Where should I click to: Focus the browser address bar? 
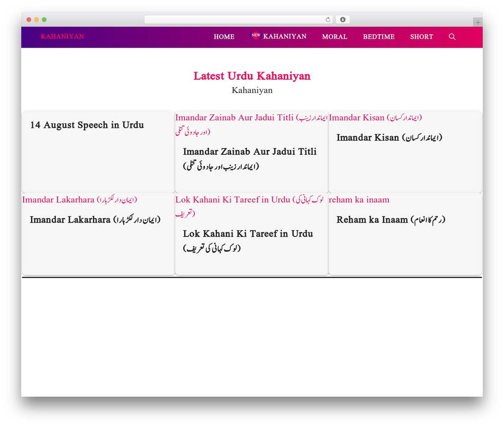click(x=239, y=20)
